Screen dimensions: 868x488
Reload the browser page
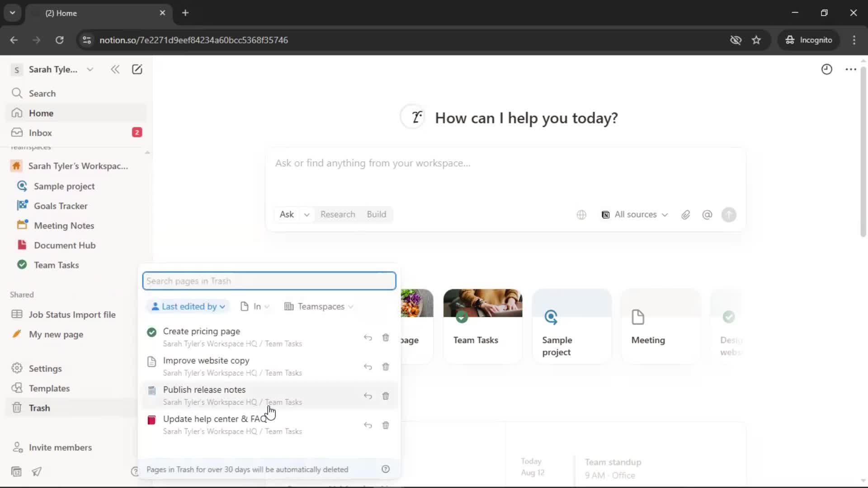click(x=59, y=40)
